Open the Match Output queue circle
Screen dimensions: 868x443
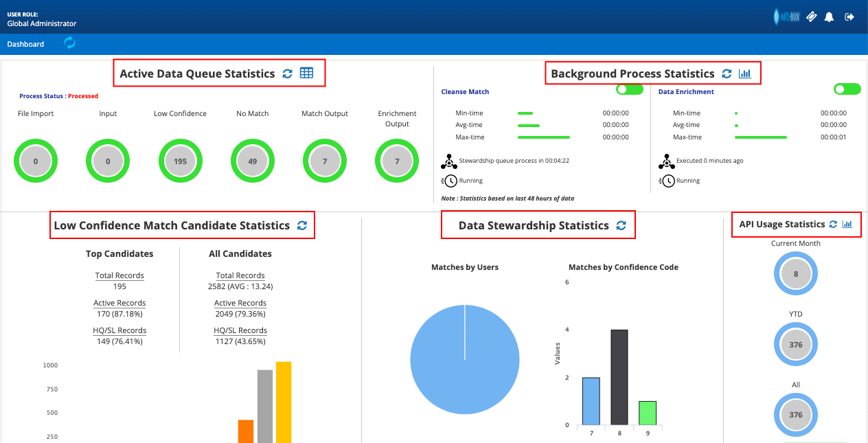click(325, 161)
